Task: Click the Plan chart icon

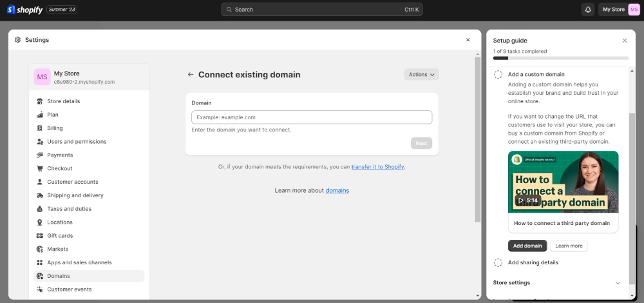Action: pos(40,115)
